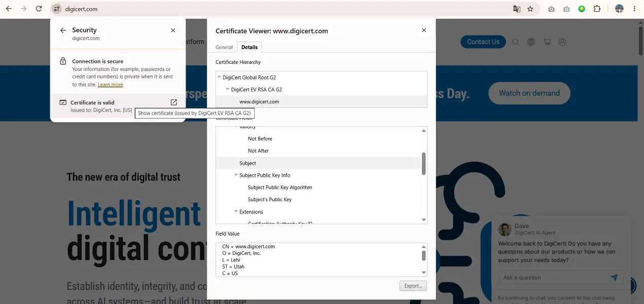This screenshot has height=304, width=644.
Task: Select www.digicert.com in Certificate Hierarchy
Action: 321,102
